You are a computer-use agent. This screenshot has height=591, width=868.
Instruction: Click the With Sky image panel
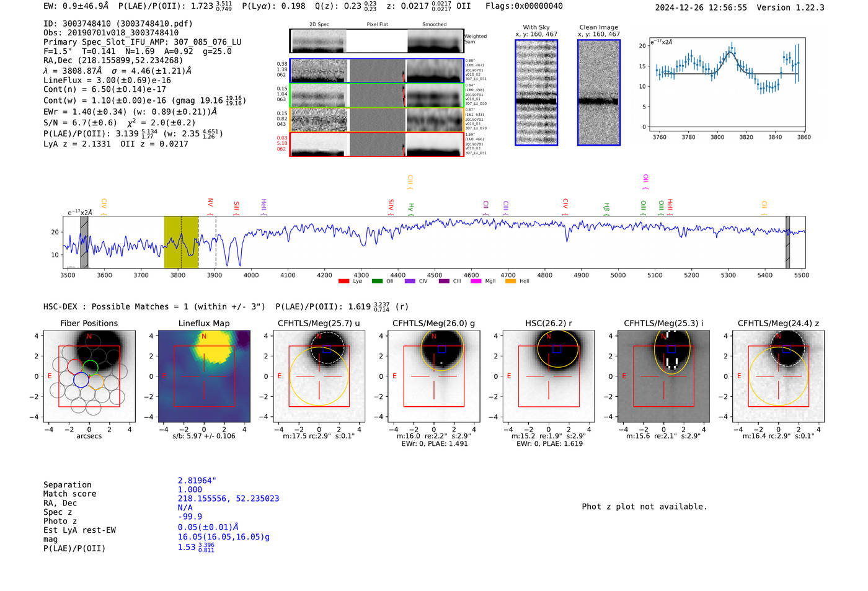[x=536, y=92]
